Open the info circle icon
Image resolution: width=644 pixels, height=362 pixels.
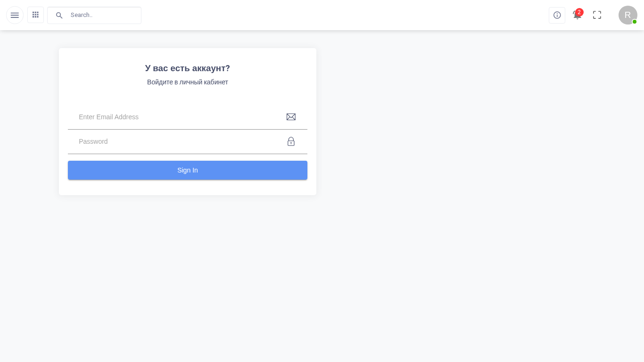557,15
